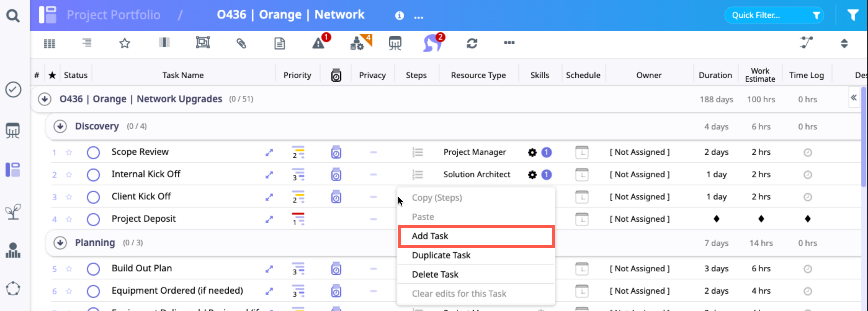The image size is (868, 311).
Task: Open the refresh sync toolbar icon
Action: click(x=472, y=43)
